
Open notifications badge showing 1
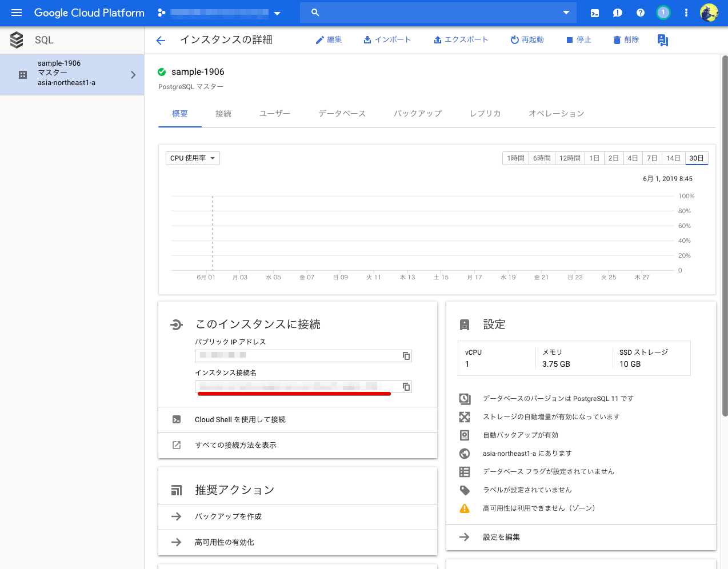click(663, 13)
